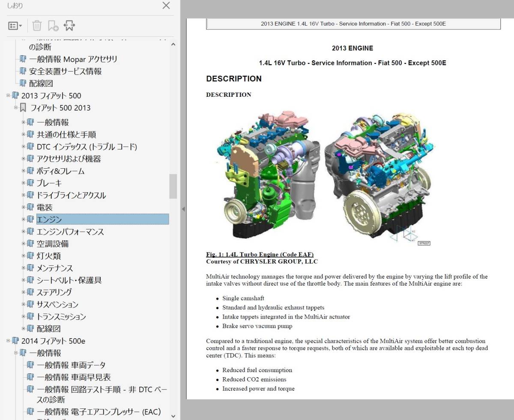The width and height of the screenshot is (514, 420).
Task: Click the panel collapse arrow on divider
Action: tap(183, 209)
